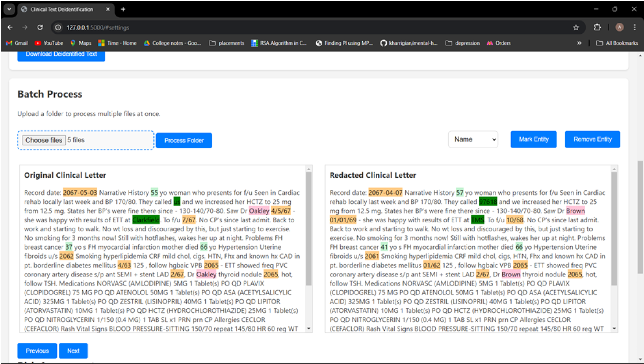The width and height of the screenshot is (644, 364).
Task: Open the Name entity type dropdown
Action: coord(473,139)
